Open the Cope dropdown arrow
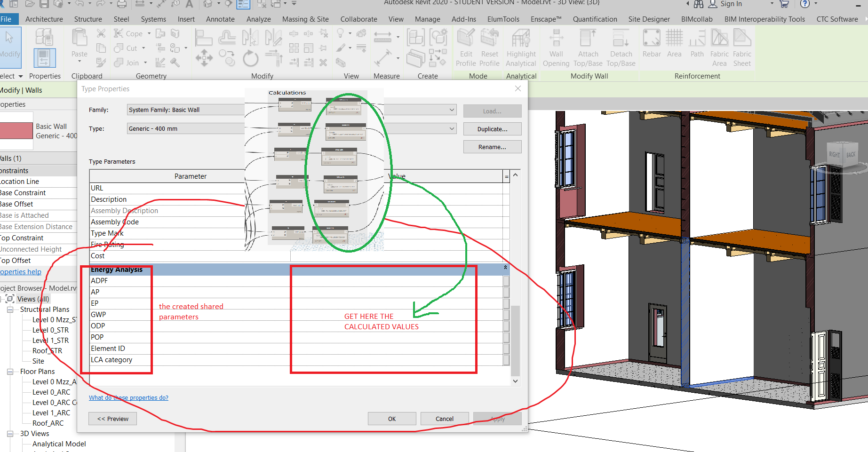Screen dimensions: 868x452 (149, 34)
